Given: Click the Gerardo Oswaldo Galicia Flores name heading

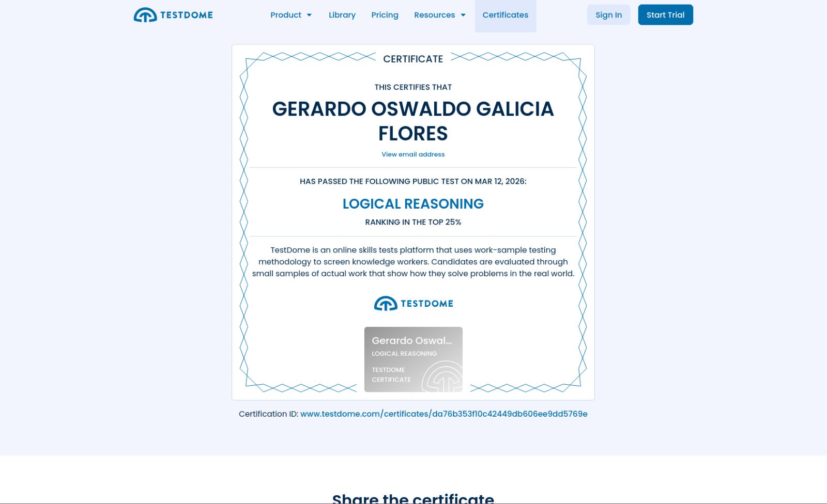Looking at the screenshot, I should 413,121.
